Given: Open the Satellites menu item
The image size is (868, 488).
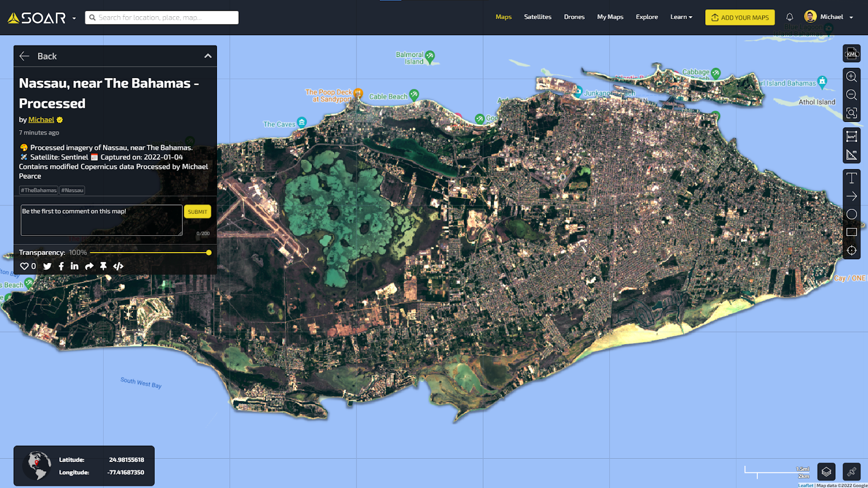Looking at the screenshot, I should (537, 17).
